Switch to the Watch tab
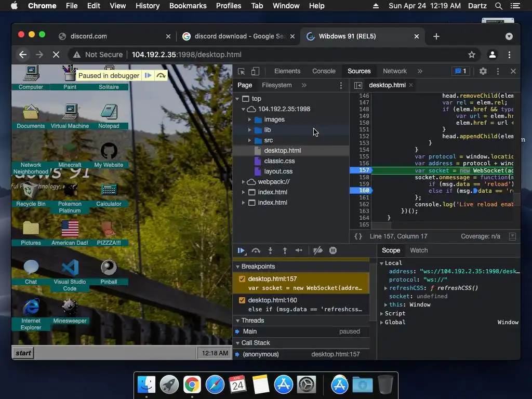532x399 pixels. [419, 250]
